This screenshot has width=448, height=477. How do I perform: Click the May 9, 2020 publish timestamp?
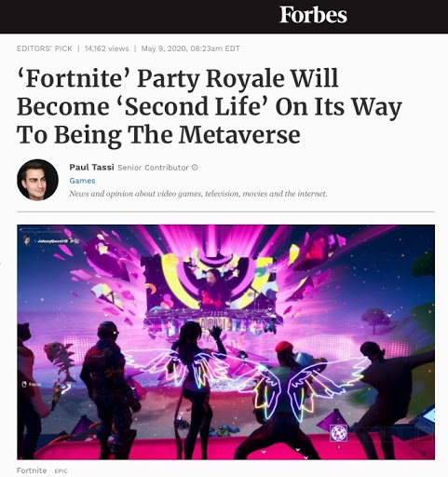(190, 48)
